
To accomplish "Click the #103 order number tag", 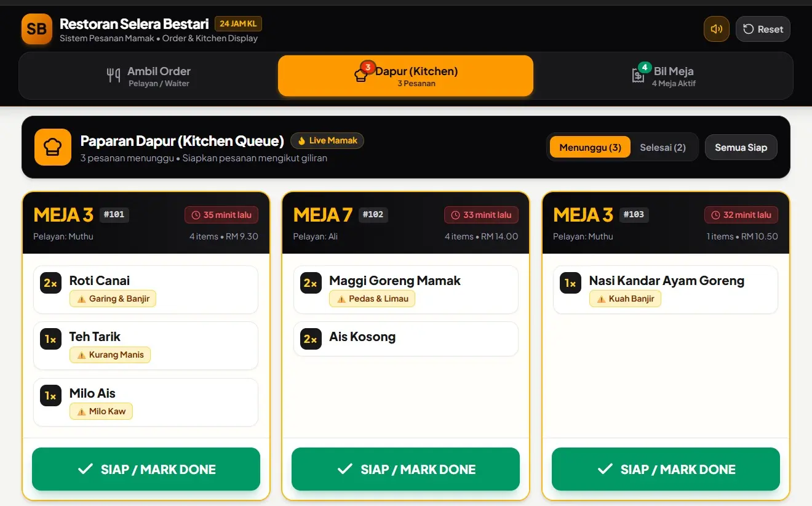I will tap(634, 215).
